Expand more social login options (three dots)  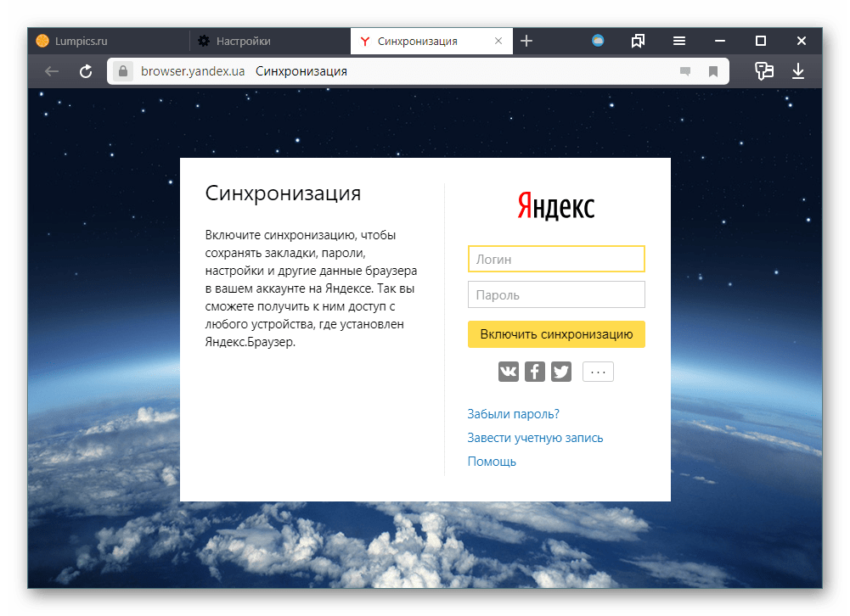(598, 372)
